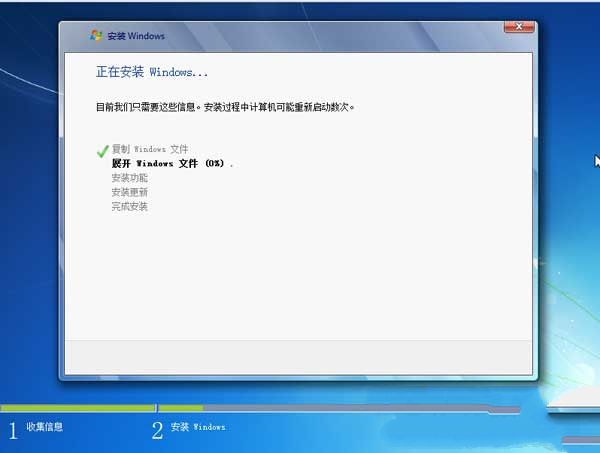Image resolution: width=600 pixels, height=453 pixels.
Task: Click the green part of second progress segment
Action: [x=180, y=408]
